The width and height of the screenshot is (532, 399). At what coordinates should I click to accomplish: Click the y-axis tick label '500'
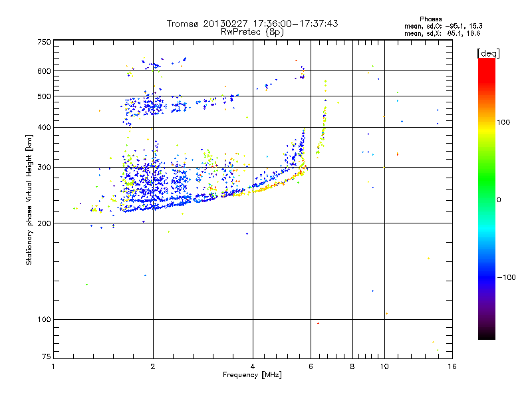44,96
